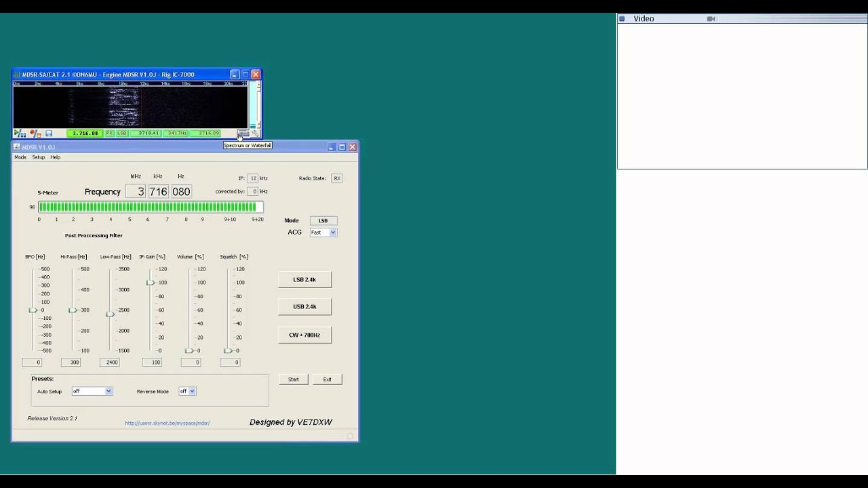
Task: Click the Post Processing Filter label
Action: click(x=94, y=236)
